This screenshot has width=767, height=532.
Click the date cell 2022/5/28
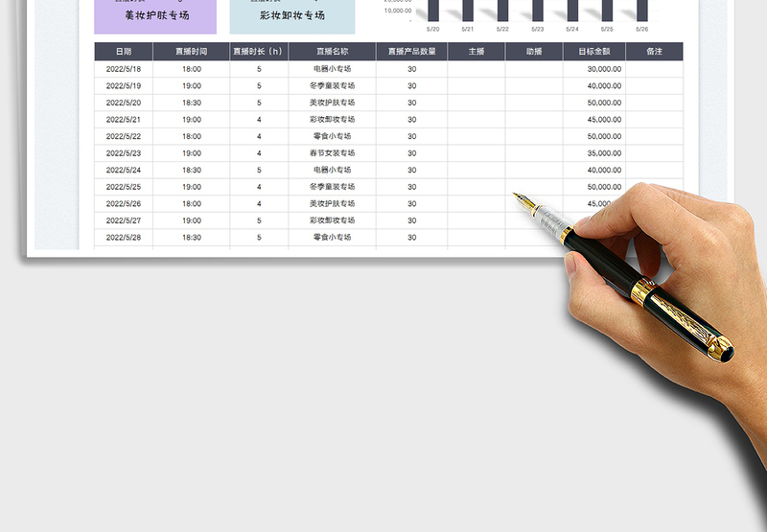pos(124,237)
